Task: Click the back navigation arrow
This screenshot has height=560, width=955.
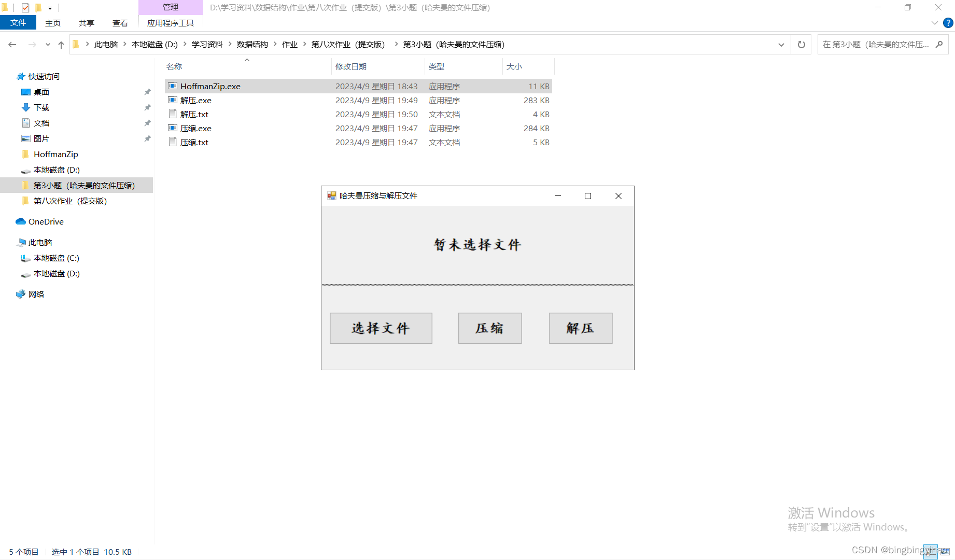Action: [12, 45]
